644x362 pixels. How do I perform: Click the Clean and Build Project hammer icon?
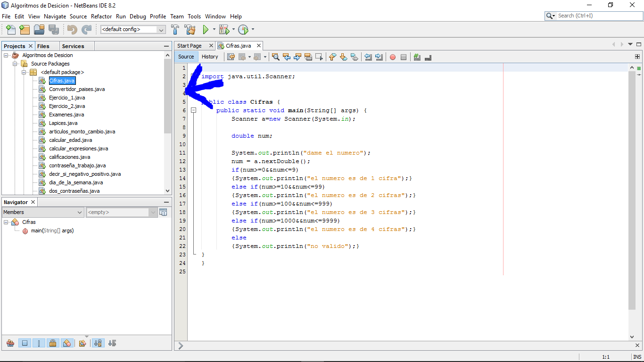click(x=190, y=29)
